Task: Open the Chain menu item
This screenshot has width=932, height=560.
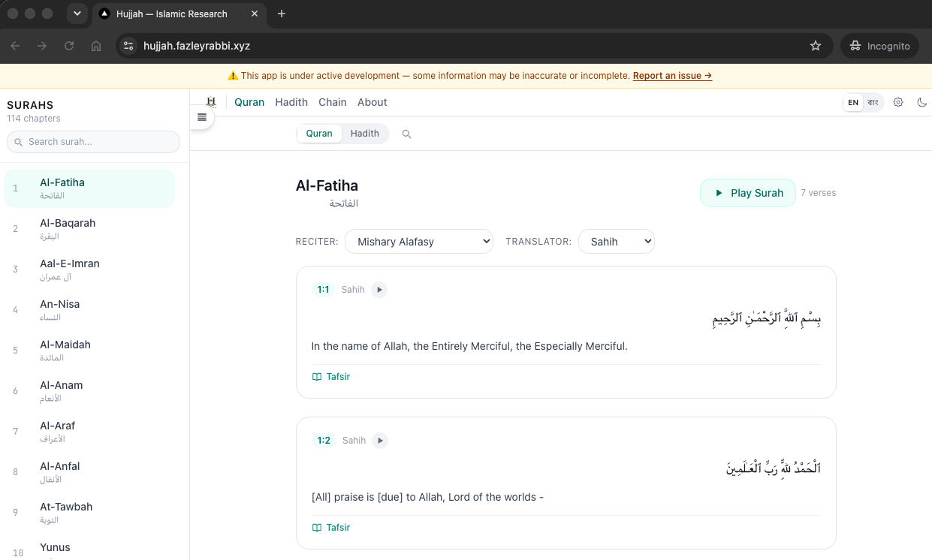Action: coord(333,102)
